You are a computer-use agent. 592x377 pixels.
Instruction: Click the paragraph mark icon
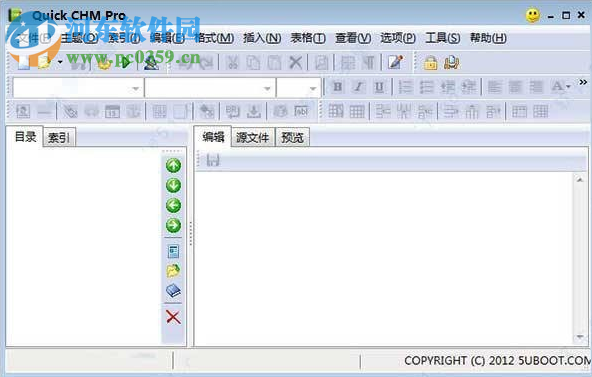point(368,62)
